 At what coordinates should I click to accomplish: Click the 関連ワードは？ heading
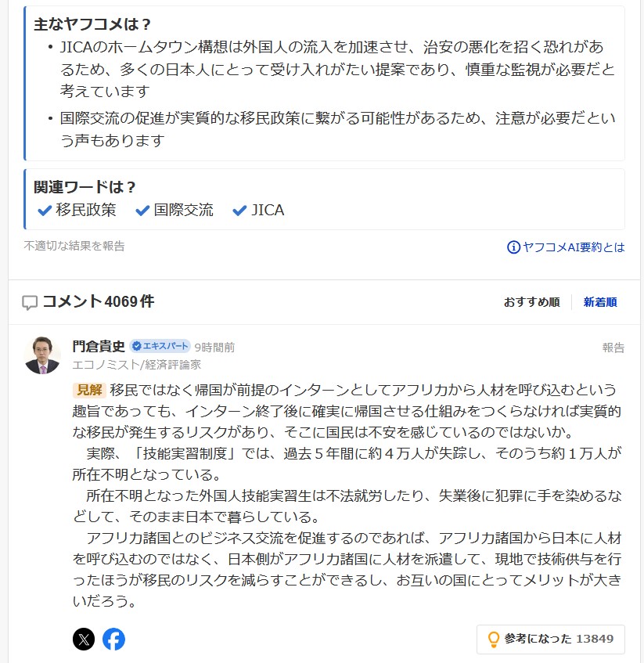85,187
